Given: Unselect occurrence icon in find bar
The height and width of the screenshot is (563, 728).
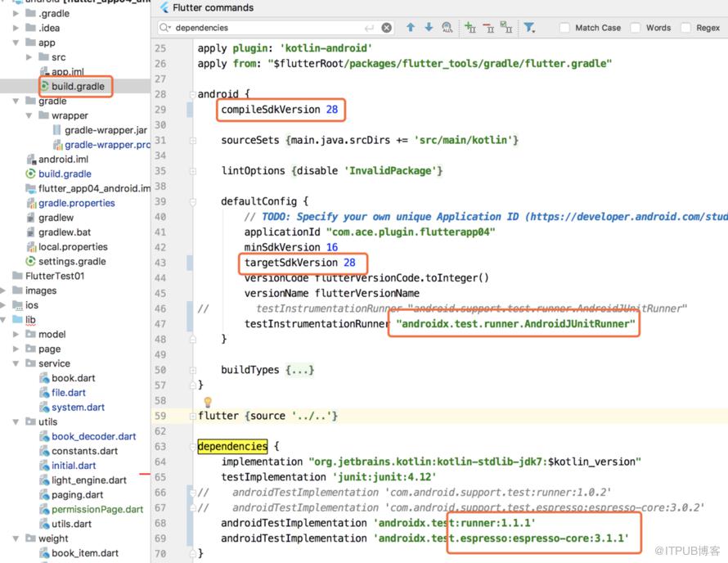Looking at the screenshot, I should point(488,28).
